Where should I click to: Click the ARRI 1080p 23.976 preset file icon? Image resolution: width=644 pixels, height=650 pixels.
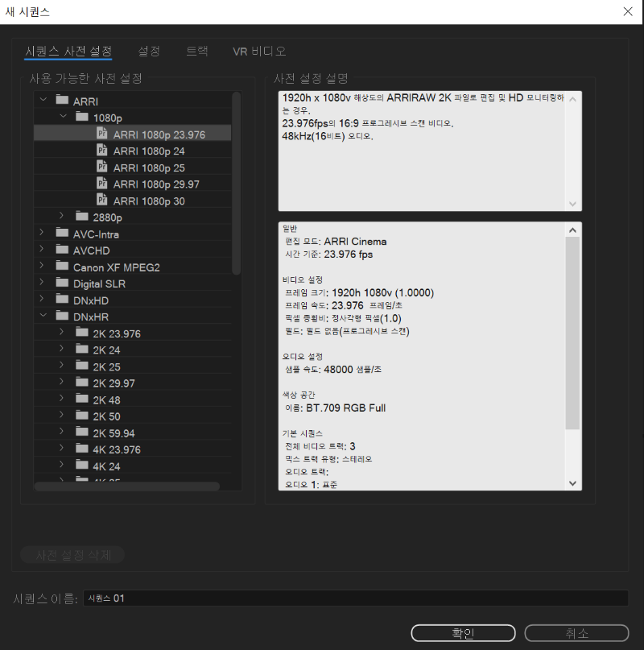[102, 133]
